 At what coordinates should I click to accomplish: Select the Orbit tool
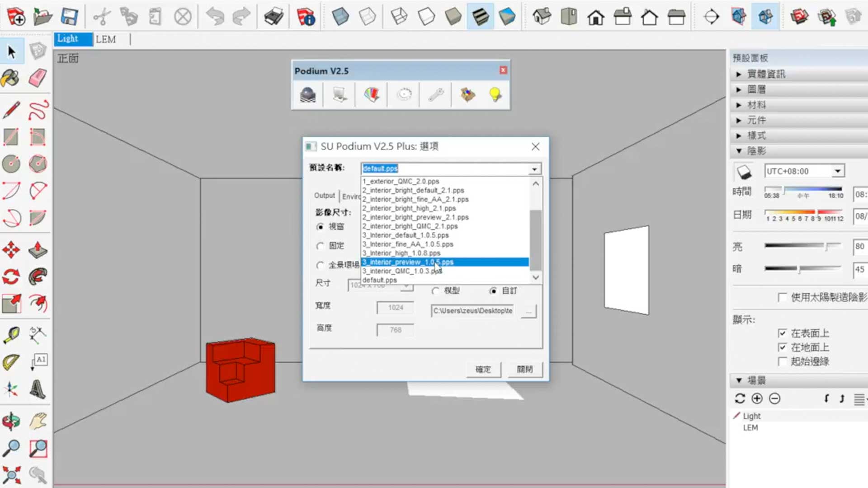[11, 421]
